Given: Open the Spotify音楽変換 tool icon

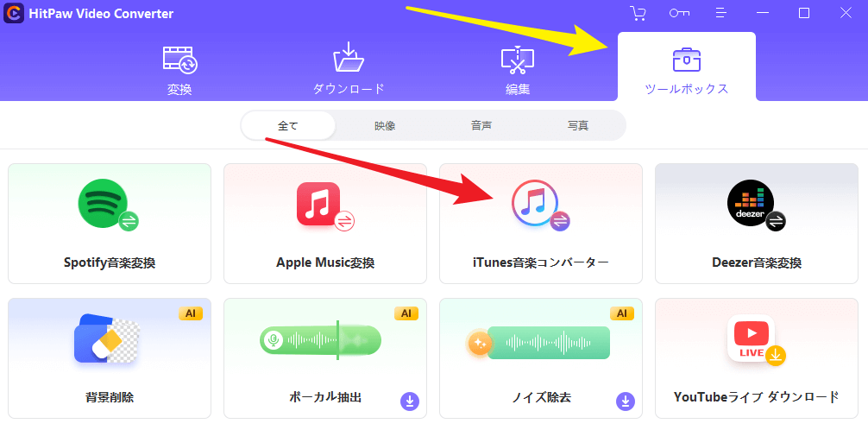Looking at the screenshot, I should click(x=109, y=205).
